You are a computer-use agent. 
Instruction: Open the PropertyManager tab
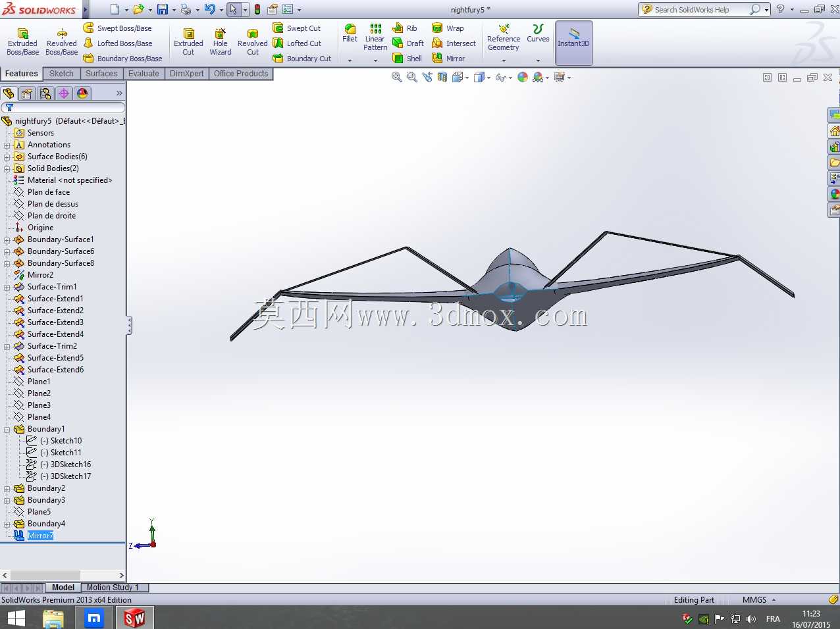(27, 93)
